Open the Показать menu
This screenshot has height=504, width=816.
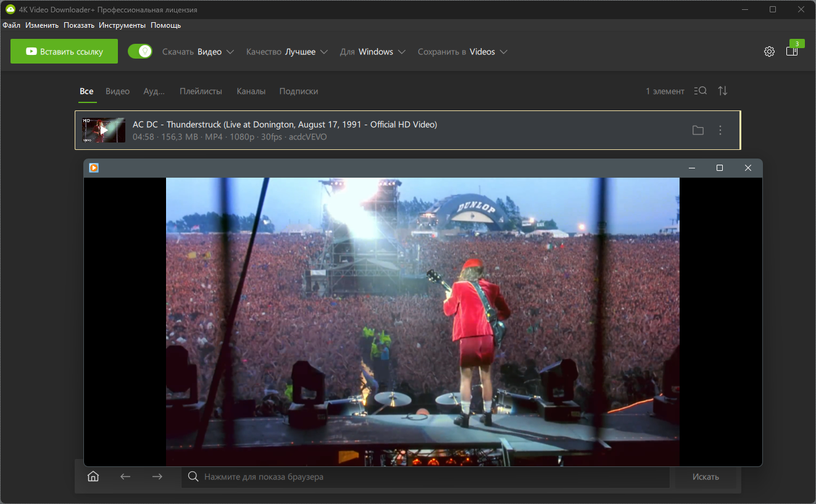(x=79, y=25)
